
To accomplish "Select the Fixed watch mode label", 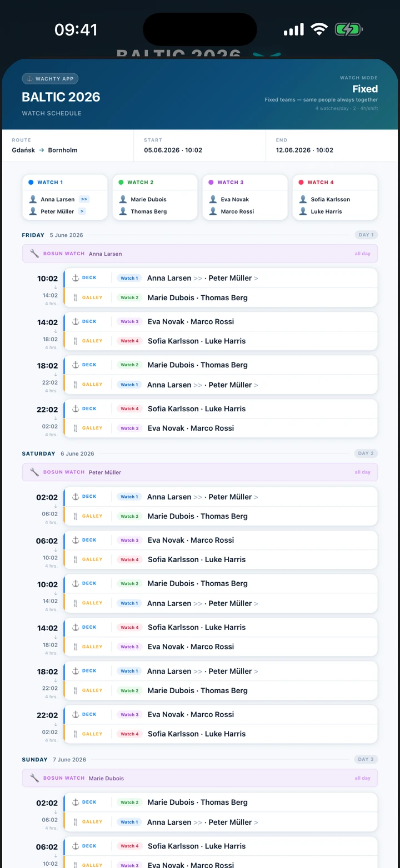I will pos(365,89).
